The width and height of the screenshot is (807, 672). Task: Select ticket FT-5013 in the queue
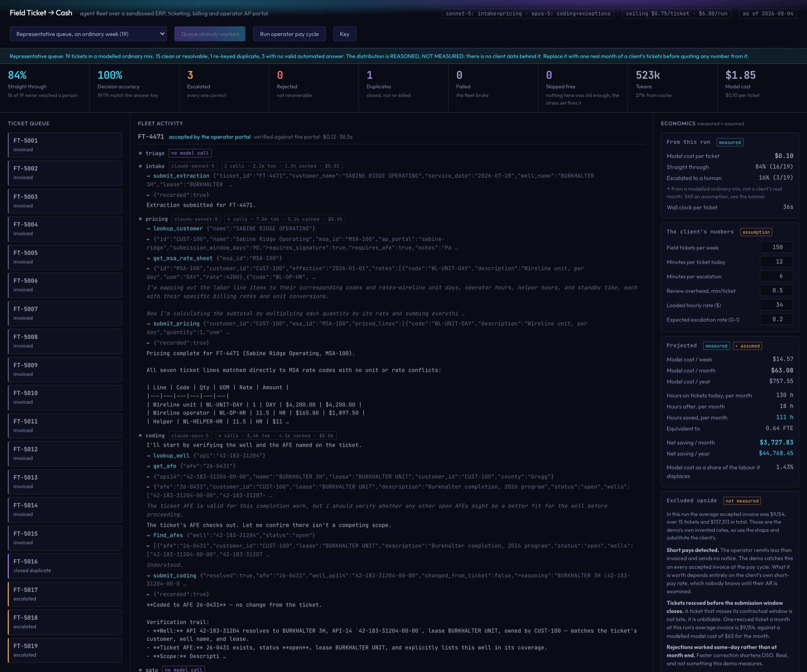point(65,481)
